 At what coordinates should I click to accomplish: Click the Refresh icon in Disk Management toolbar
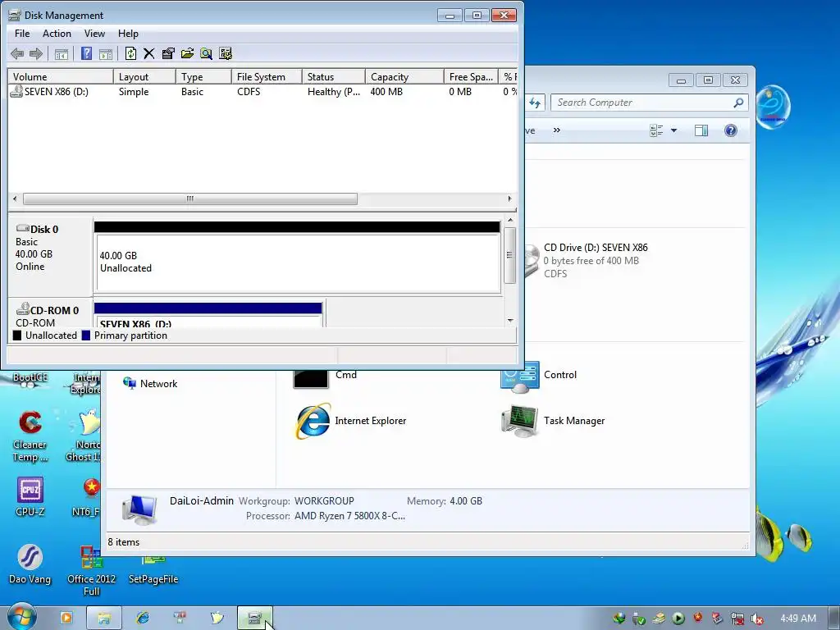point(130,53)
